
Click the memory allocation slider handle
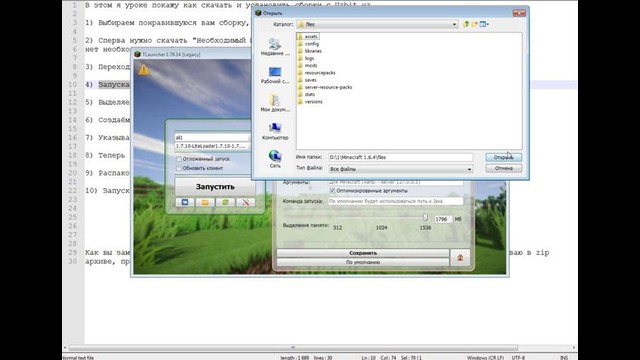(425, 218)
